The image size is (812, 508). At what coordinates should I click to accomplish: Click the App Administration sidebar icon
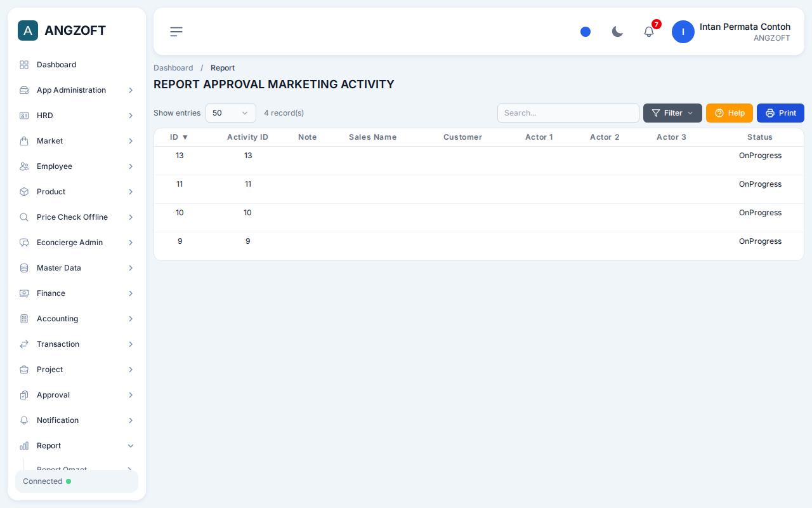pos(24,90)
